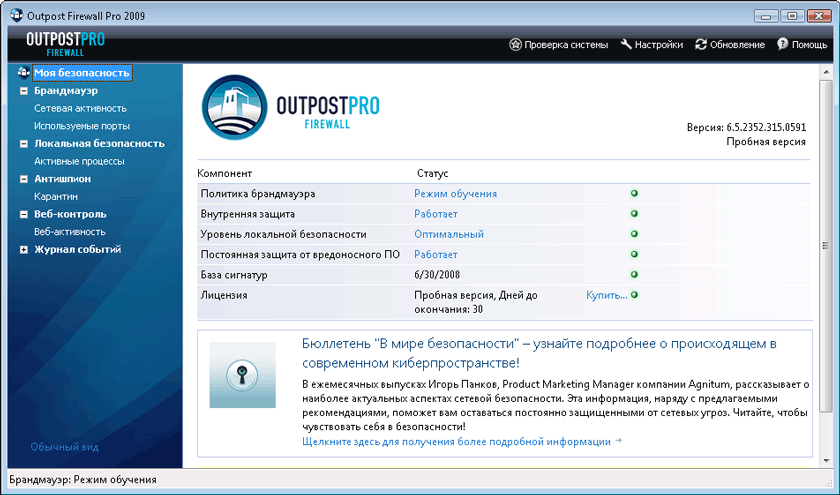
Task: Open Сетевая активность in sidebar
Action: [80, 108]
